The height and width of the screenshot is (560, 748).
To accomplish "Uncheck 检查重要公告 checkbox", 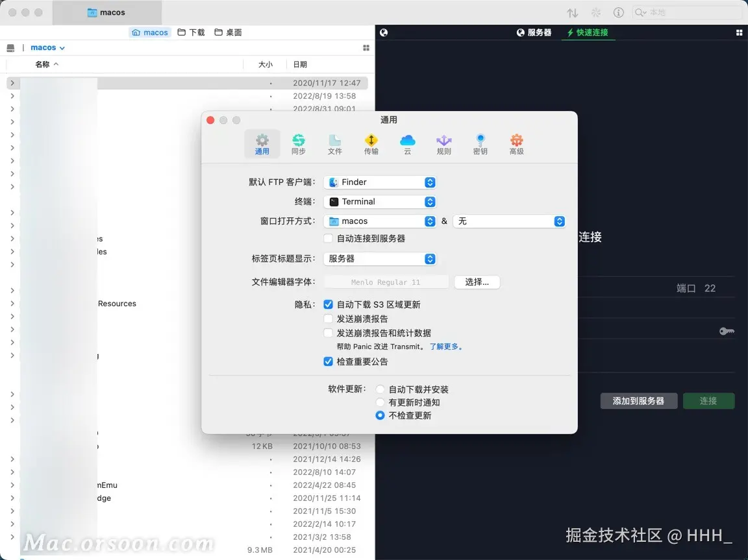I will pyautogui.click(x=328, y=361).
